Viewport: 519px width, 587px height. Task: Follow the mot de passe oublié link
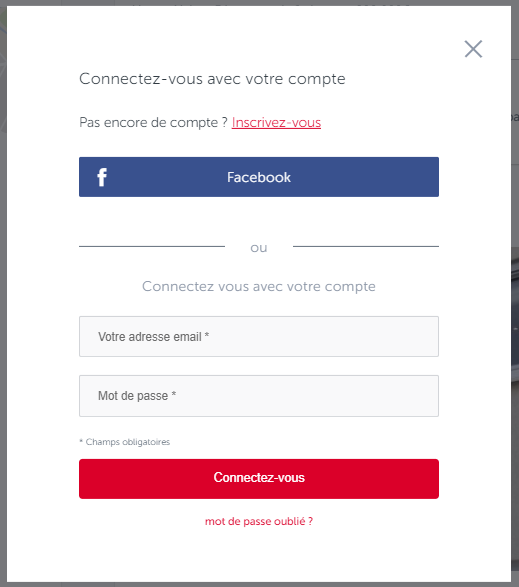pos(259,521)
